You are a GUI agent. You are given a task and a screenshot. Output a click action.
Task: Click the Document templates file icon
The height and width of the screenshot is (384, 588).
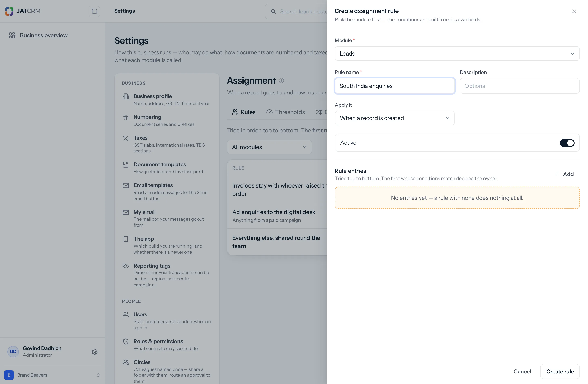[x=126, y=165]
